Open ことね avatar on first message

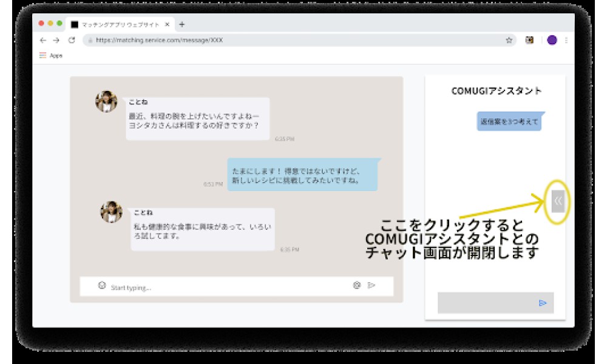pyautogui.click(x=106, y=101)
